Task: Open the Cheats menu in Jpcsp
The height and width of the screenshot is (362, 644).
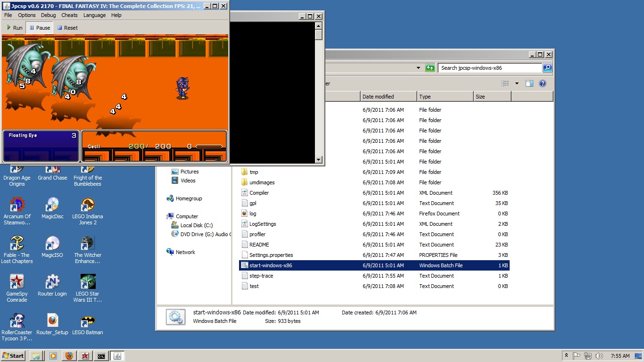Action: (x=69, y=15)
